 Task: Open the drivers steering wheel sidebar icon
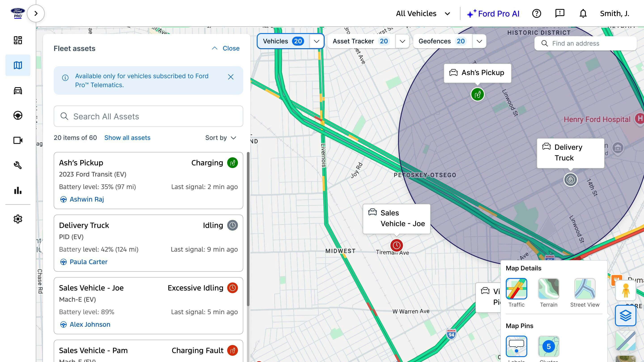(x=18, y=116)
